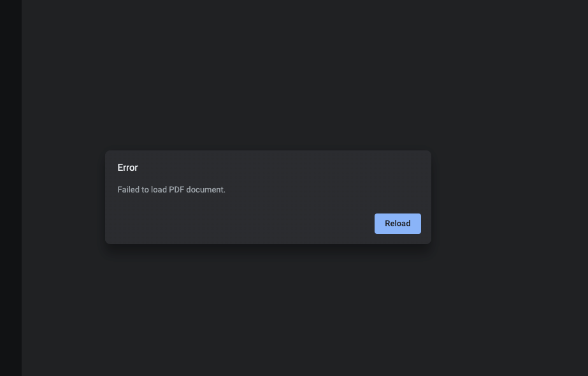The width and height of the screenshot is (588, 376).
Task: Click the word 'Error' in the dialog header
Action: [127, 168]
